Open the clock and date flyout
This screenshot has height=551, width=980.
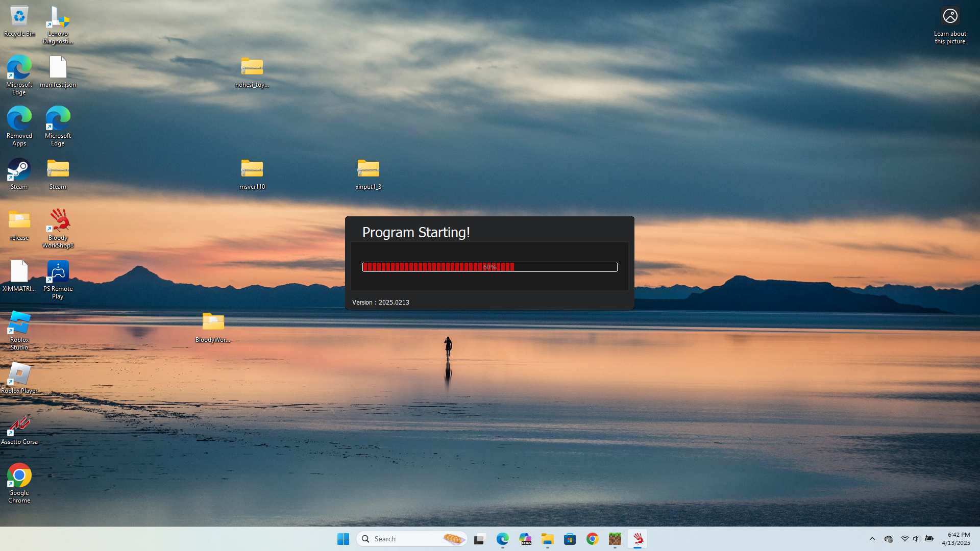click(955, 539)
